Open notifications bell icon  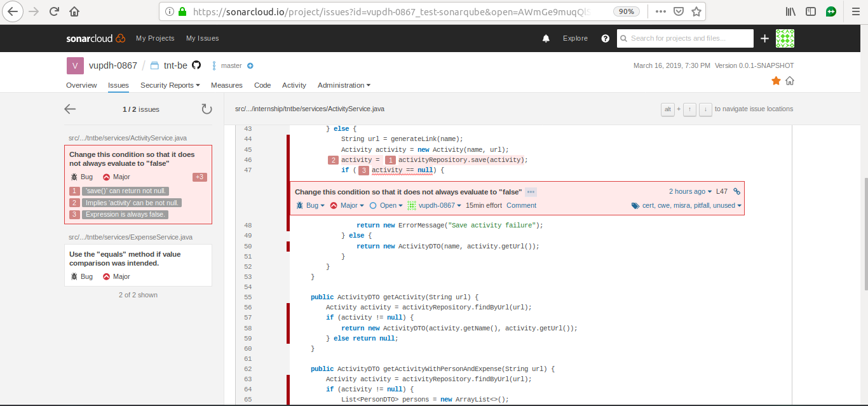coord(546,39)
